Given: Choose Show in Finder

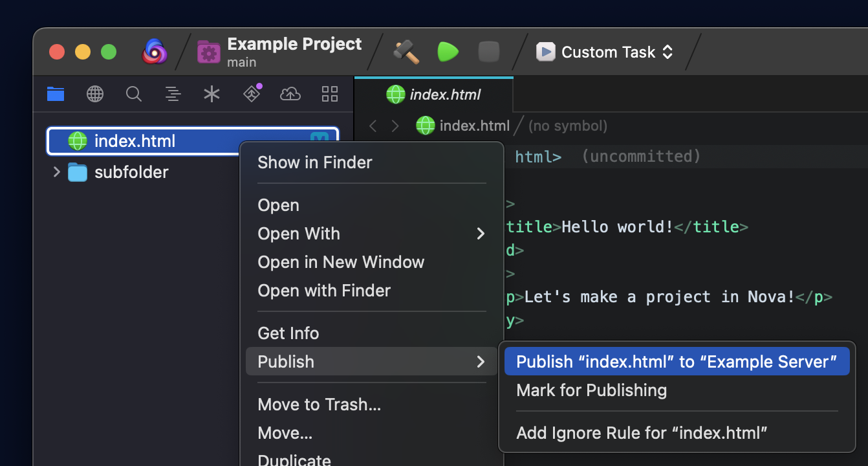Looking at the screenshot, I should pyautogui.click(x=315, y=162).
